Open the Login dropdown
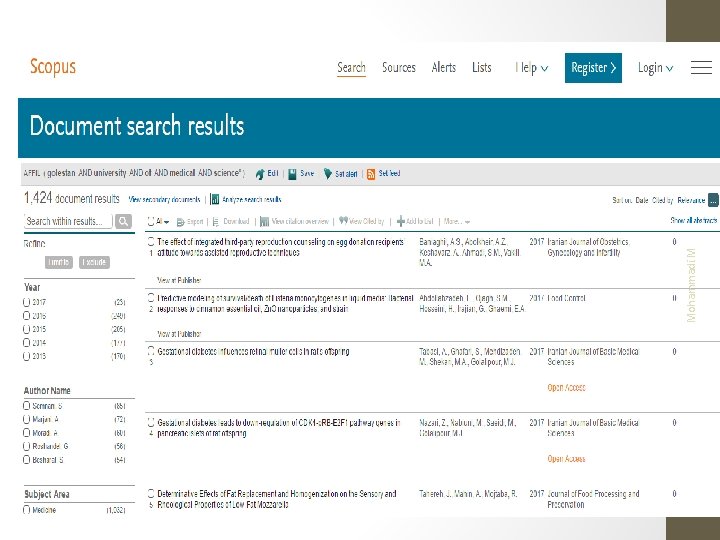Image resolution: width=720 pixels, height=540 pixels. 655,68
